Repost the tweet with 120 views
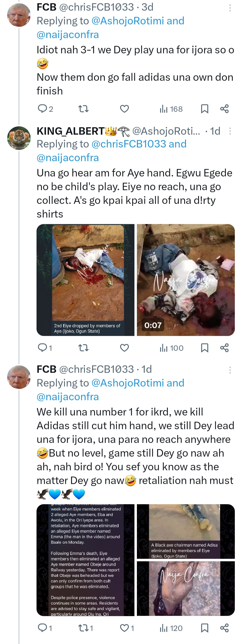 click(x=83, y=628)
